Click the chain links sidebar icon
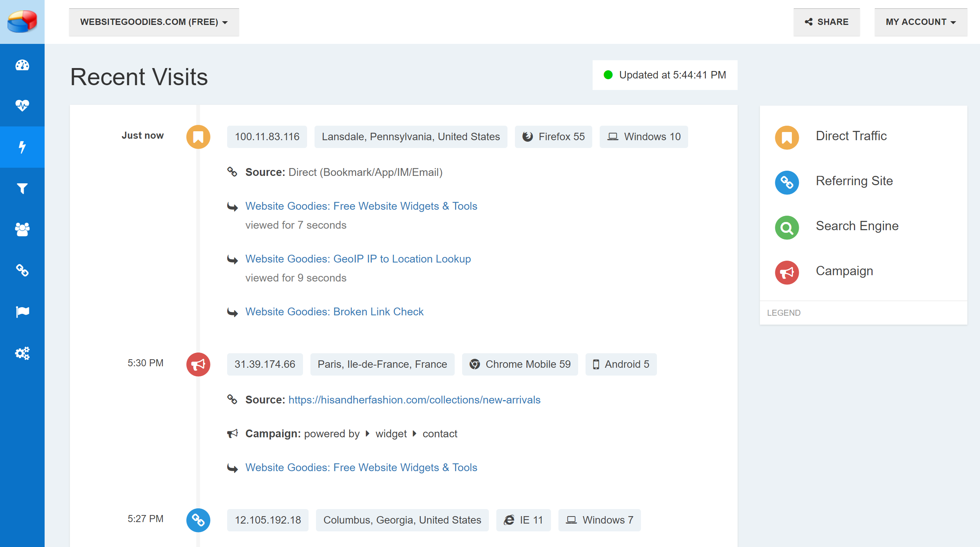The width and height of the screenshot is (980, 547). point(22,270)
